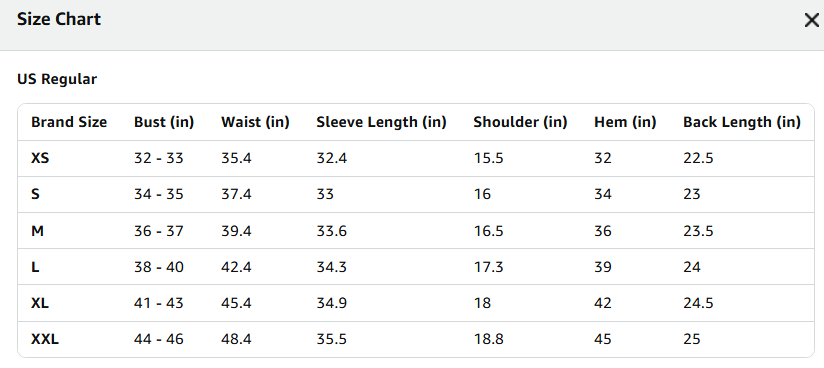
Task: Click the Size Chart title
Action: pos(59,19)
